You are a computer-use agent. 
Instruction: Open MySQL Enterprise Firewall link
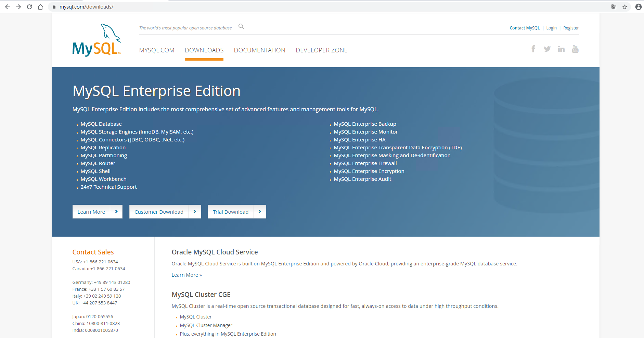click(x=365, y=163)
